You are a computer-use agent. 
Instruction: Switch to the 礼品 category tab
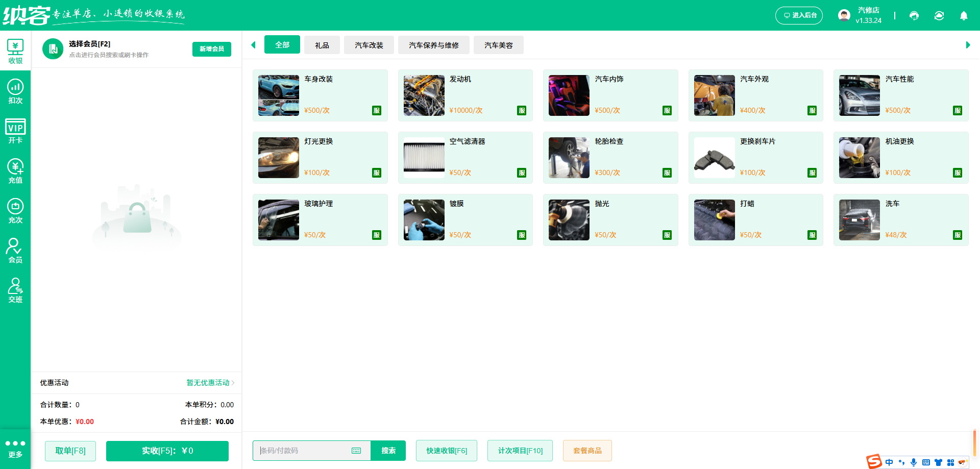[322, 45]
